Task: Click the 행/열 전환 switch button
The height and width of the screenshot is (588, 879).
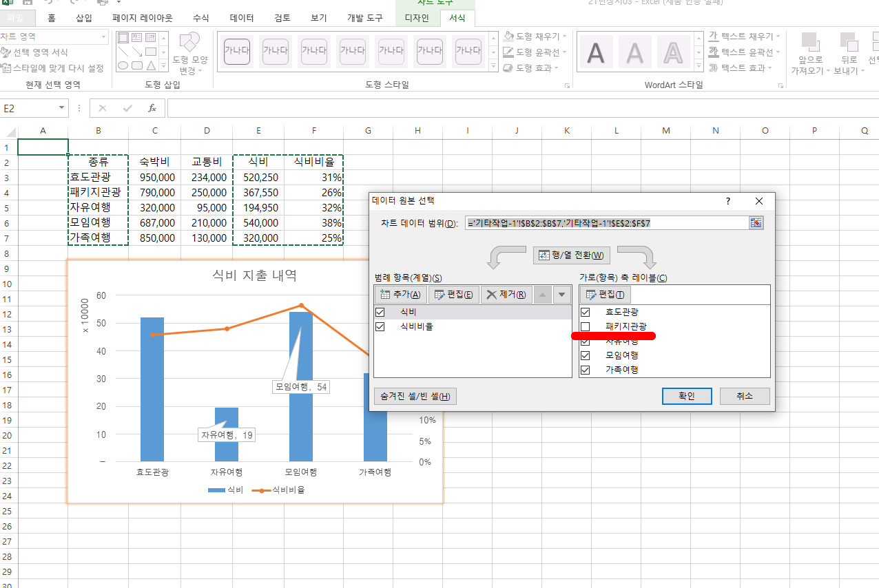Action: coord(571,255)
